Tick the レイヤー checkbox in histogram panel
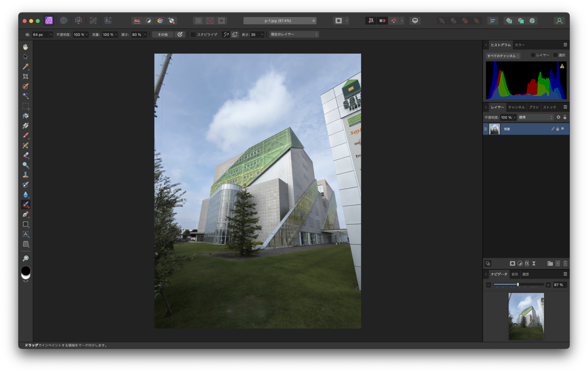 pos(533,55)
